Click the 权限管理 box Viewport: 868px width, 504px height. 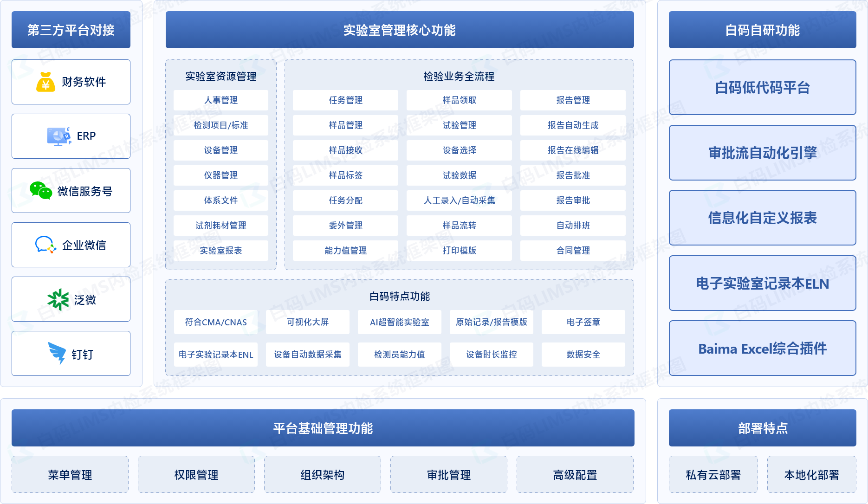click(196, 474)
